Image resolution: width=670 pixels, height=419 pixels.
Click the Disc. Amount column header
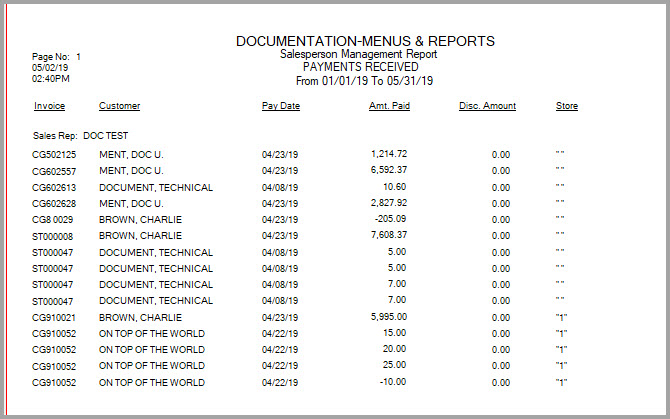488,106
